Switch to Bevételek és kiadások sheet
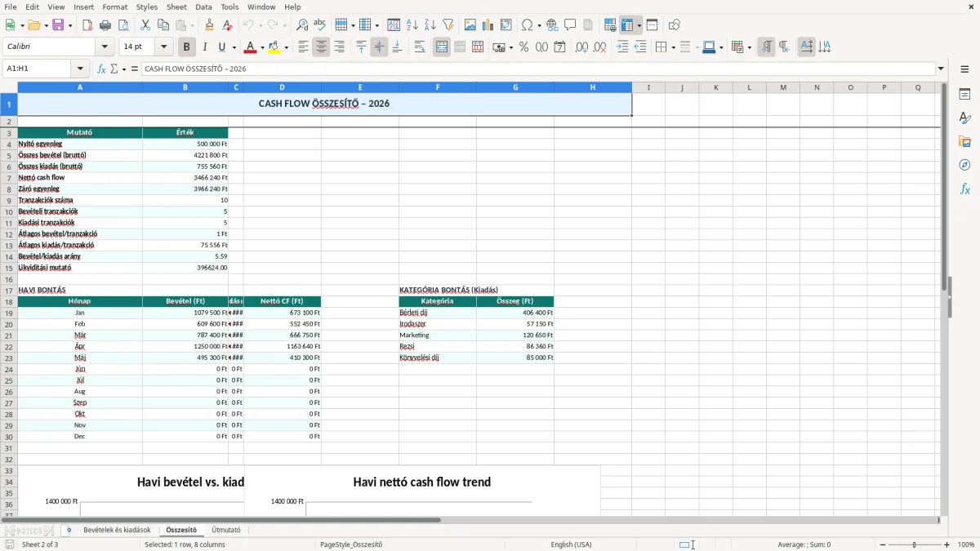 (117, 531)
